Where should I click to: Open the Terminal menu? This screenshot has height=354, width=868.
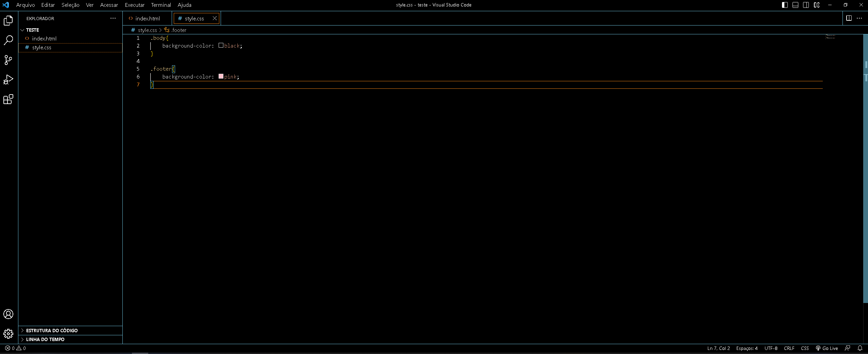pos(161,5)
